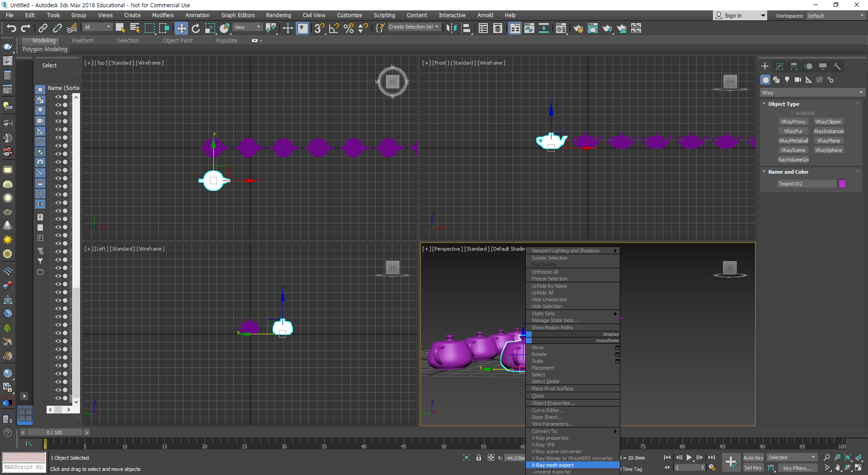Click the Mirror tool icon

coord(451,28)
